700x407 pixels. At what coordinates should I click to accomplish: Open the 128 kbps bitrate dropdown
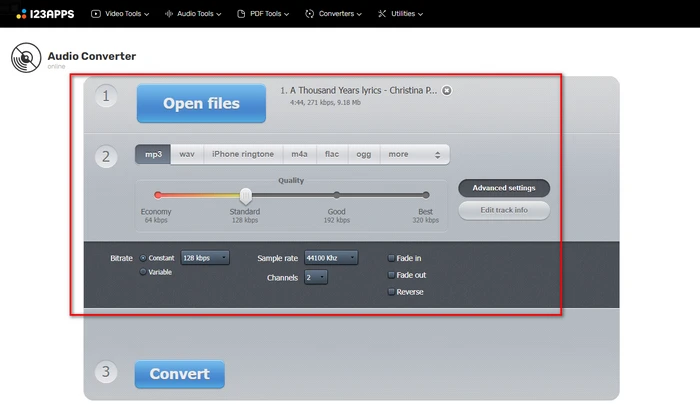pyautogui.click(x=205, y=258)
